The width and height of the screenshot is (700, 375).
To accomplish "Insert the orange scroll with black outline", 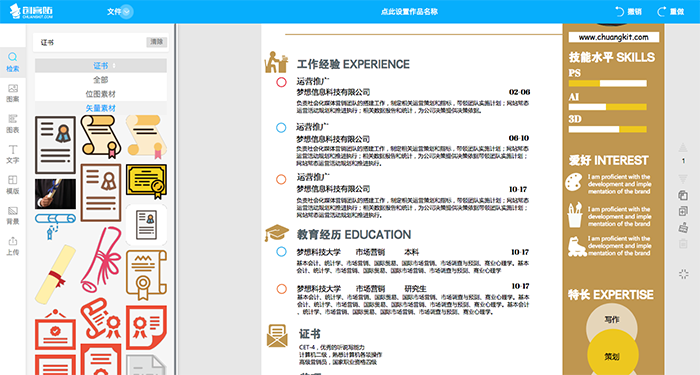I will [101, 137].
